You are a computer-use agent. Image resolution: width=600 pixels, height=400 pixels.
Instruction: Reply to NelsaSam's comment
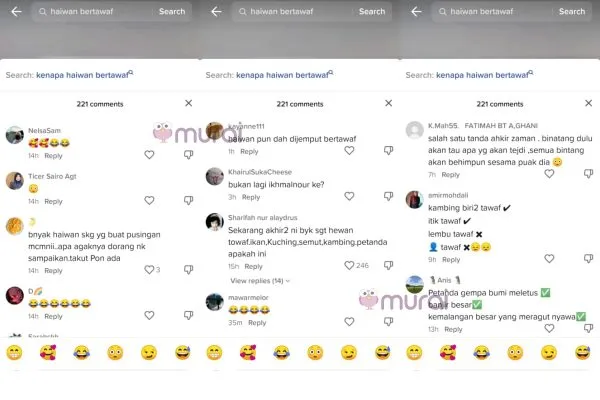(53, 156)
